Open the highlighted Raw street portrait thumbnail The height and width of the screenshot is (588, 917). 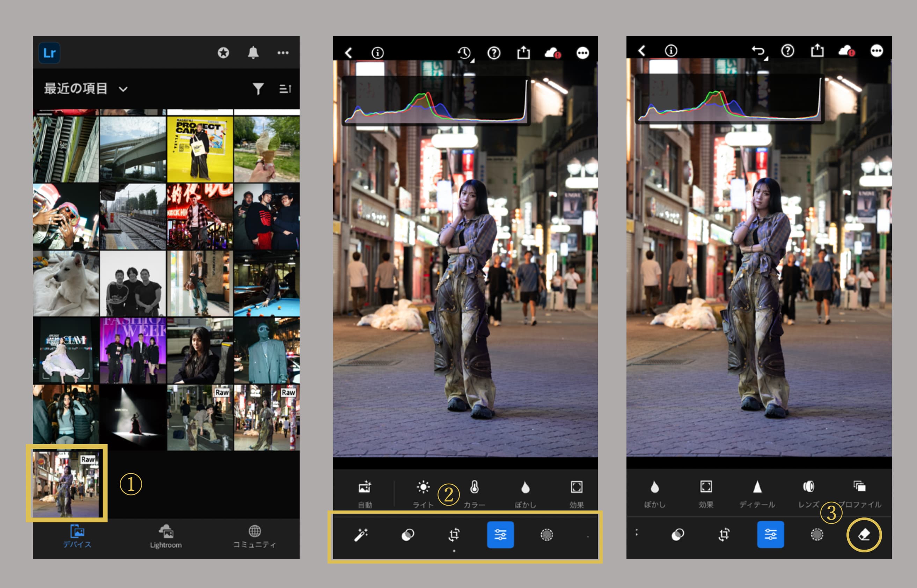[66, 483]
